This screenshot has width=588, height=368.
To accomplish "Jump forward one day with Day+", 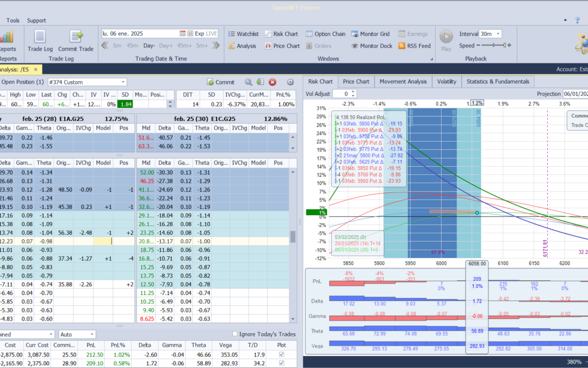I will click(166, 45).
